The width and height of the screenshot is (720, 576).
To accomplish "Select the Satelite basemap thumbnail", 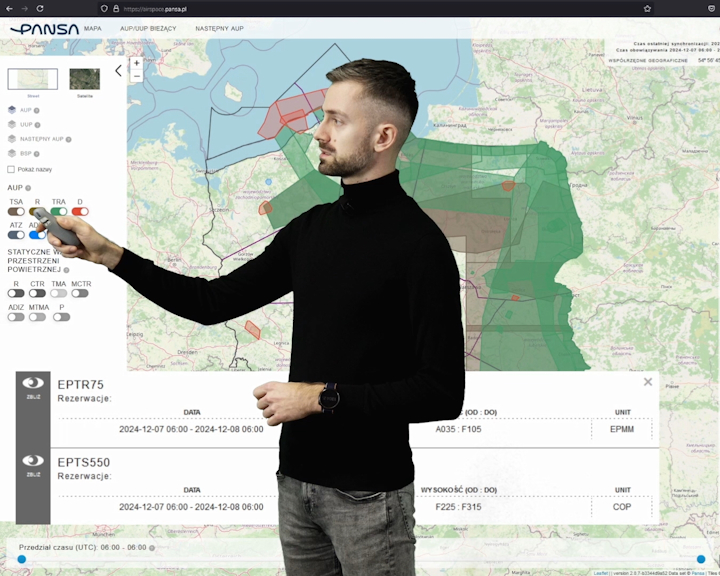I will pyautogui.click(x=84, y=79).
